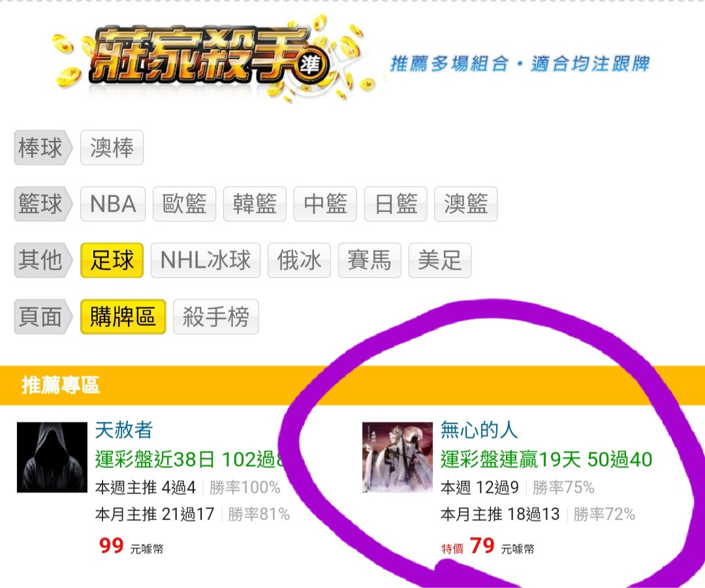Screen dimensions: 705x588
Task: Switch to the 殺手榜 page tab
Action: 216,317
